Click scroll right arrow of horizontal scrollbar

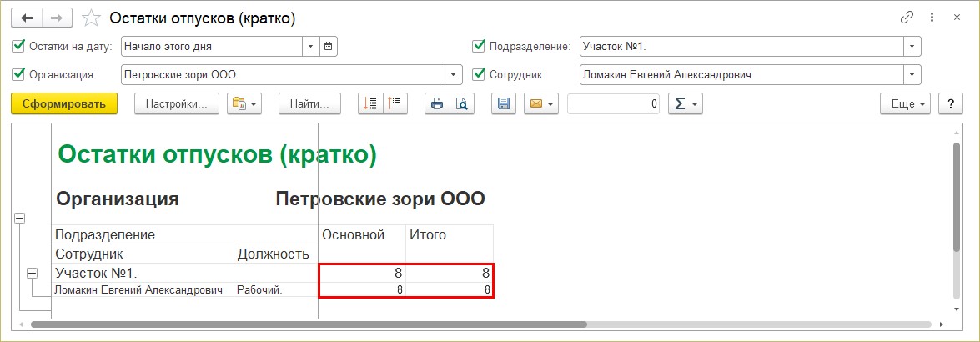coord(941,324)
